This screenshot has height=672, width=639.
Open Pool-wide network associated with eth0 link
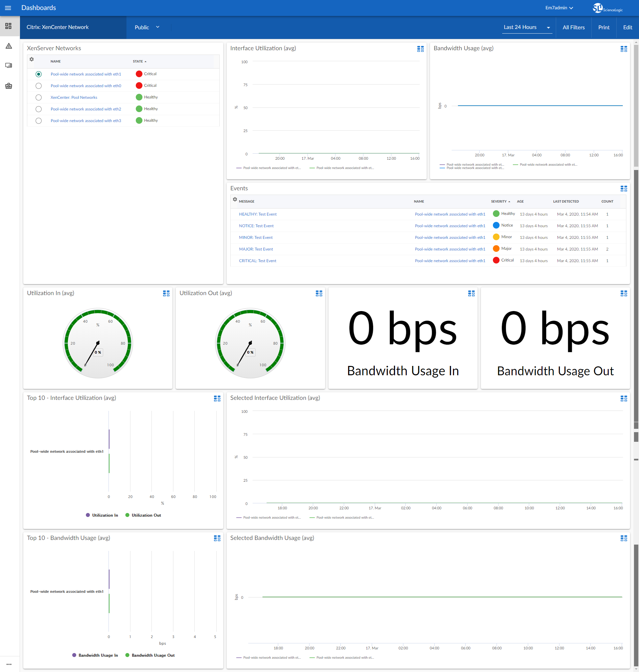[86, 86]
